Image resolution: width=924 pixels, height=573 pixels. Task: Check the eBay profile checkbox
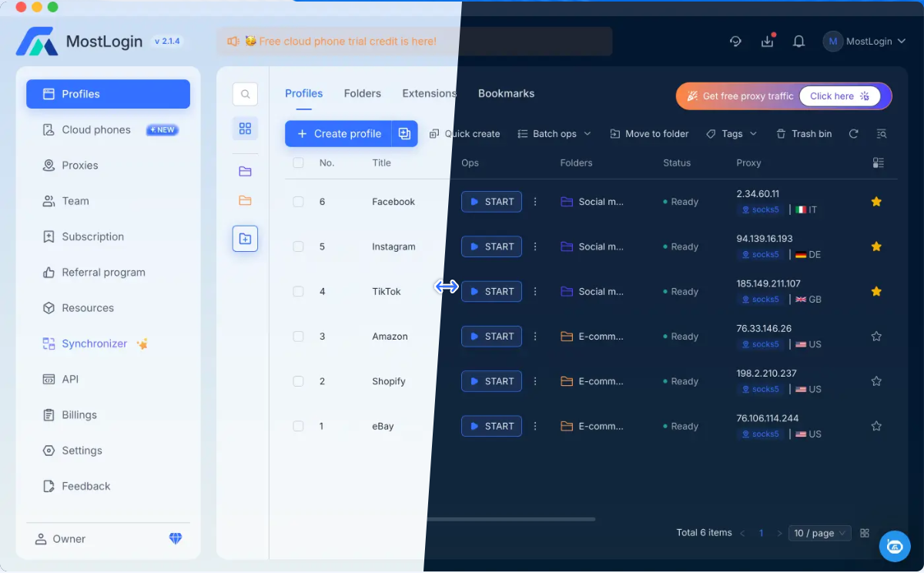(x=299, y=426)
